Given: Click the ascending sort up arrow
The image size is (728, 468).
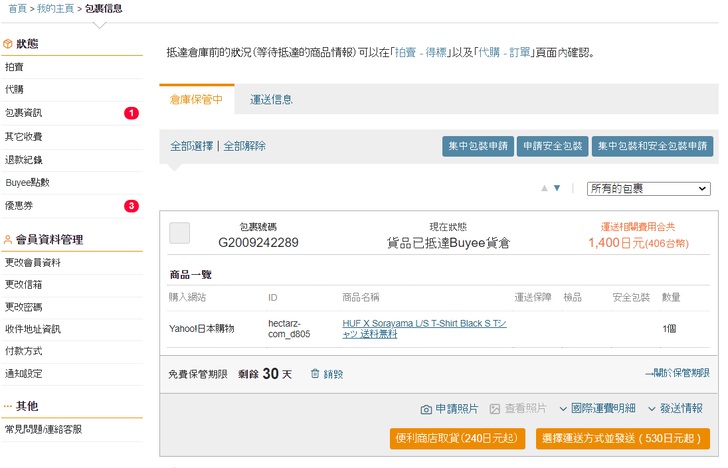Looking at the screenshot, I should coord(544,188).
